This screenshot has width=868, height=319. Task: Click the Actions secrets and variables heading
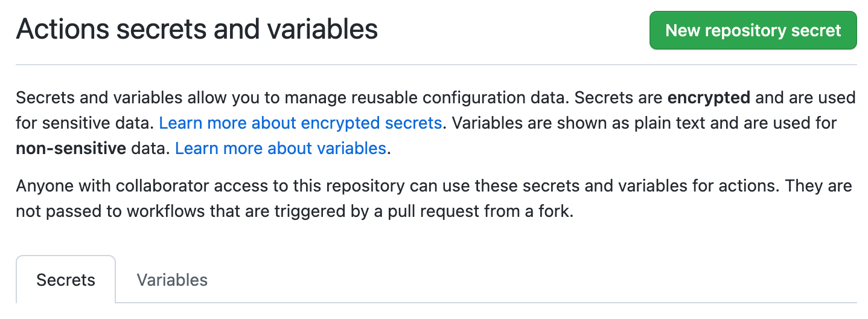(197, 29)
